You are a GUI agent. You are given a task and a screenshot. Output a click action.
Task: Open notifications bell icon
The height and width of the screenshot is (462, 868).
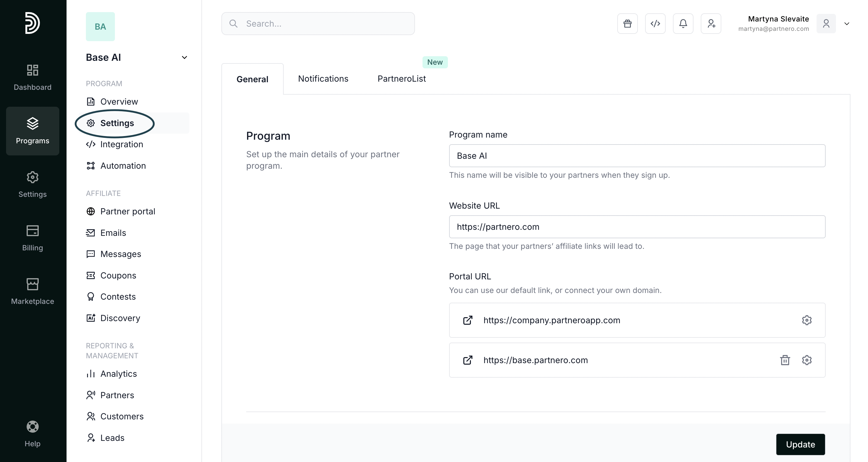point(683,24)
